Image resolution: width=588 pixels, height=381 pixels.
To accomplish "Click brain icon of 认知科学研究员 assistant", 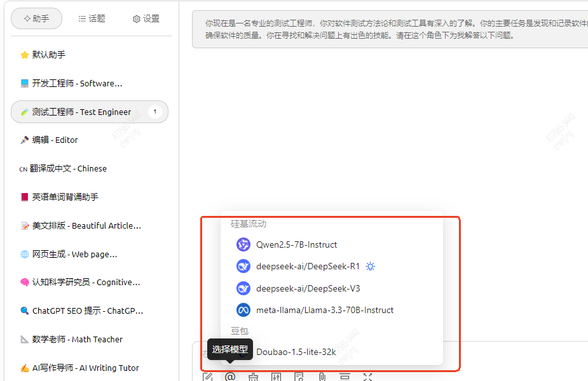I will click(x=24, y=283).
